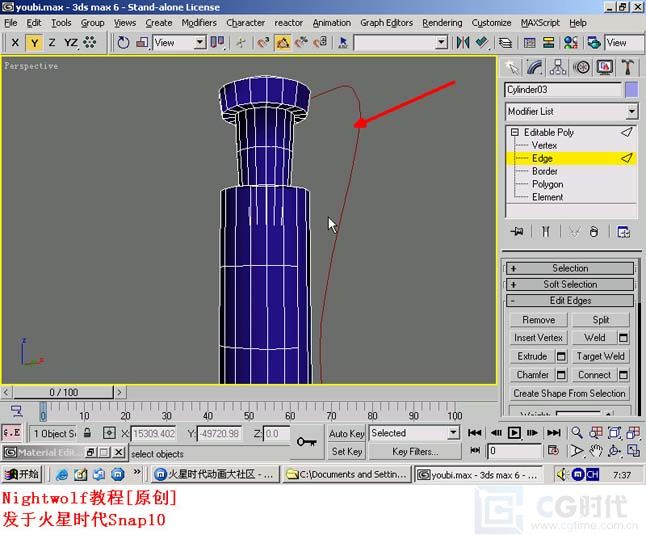Expand the Soft Selection rollout

click(x=570, y=284)
